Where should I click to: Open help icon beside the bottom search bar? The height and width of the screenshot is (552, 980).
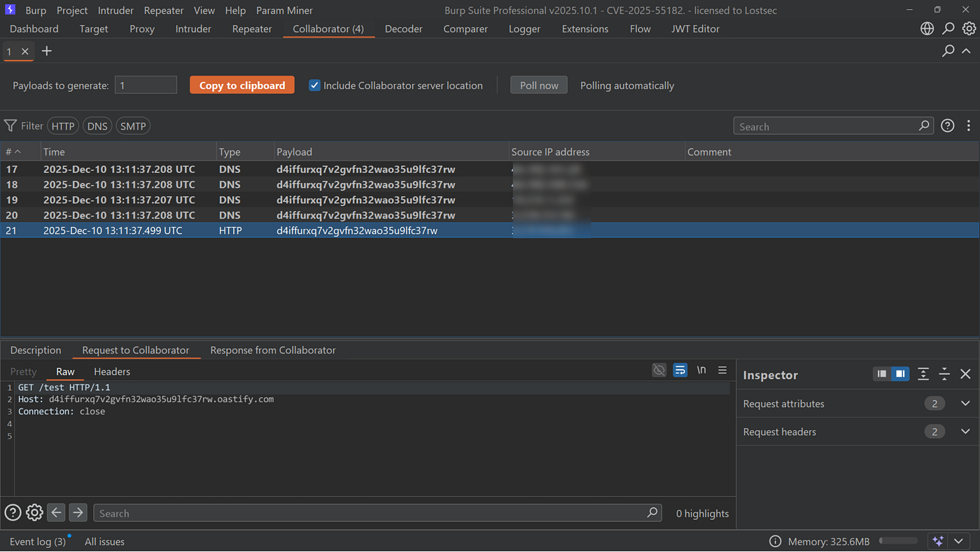[x=13, y=513]
